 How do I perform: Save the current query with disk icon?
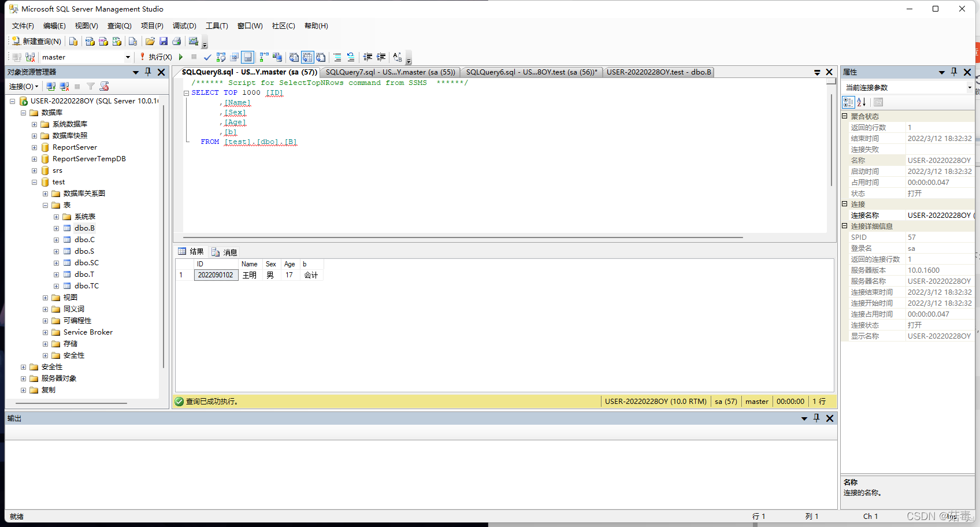point(164,41)
